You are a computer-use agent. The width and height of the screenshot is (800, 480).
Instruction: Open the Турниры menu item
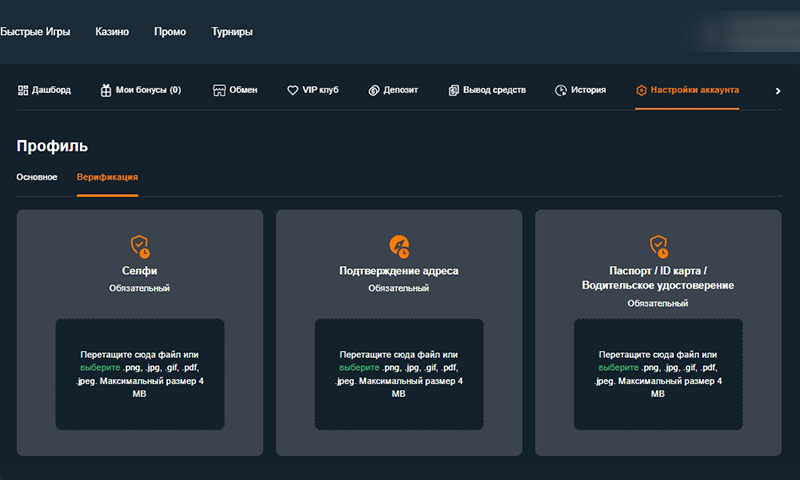point(232,32)
